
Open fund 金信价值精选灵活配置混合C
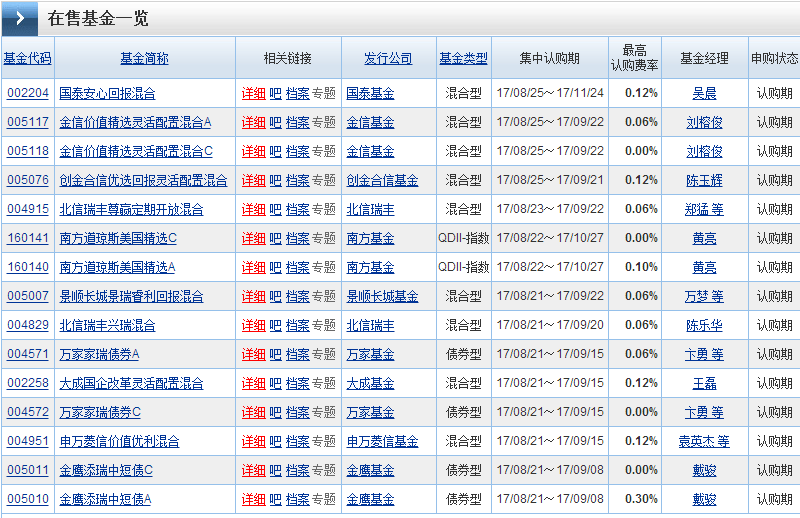coord(136,151)
